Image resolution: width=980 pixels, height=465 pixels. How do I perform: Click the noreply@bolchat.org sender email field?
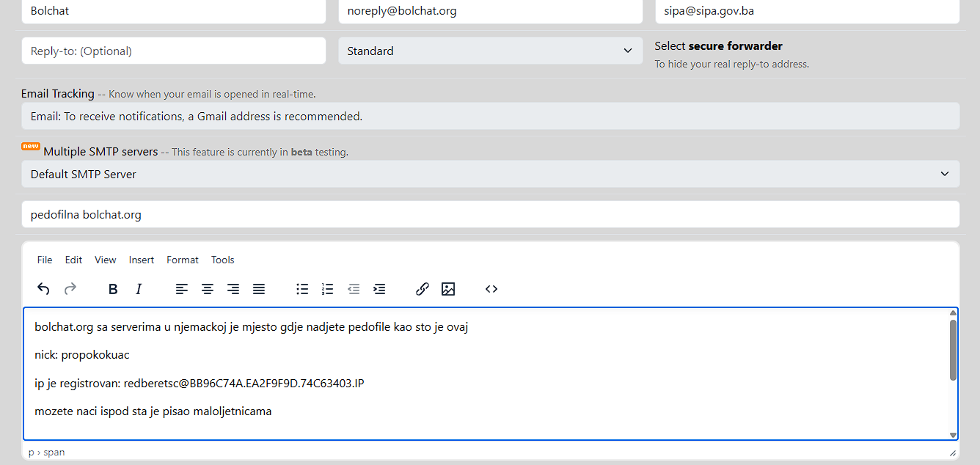point(491,11)
